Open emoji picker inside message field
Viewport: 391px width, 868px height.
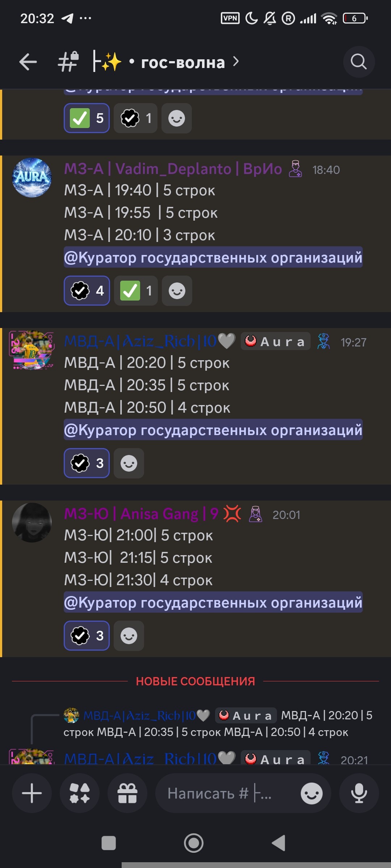coord(311,793)
